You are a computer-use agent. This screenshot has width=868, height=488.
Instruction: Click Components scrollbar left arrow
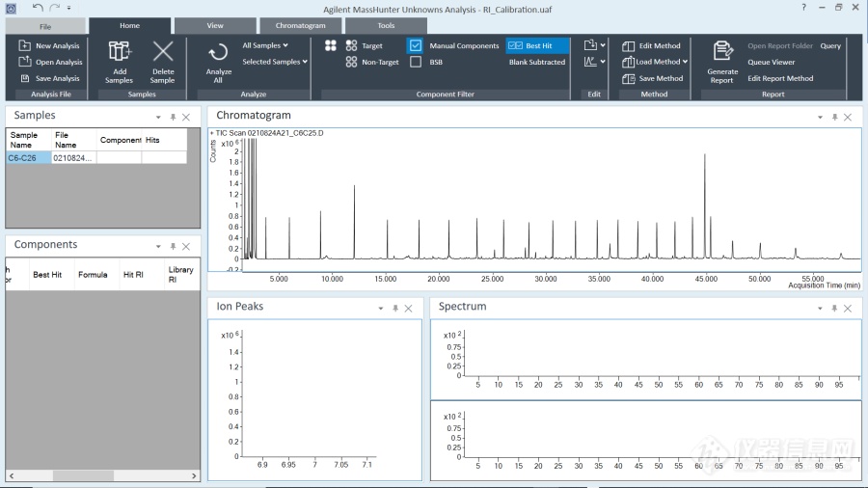pos(12,475)
